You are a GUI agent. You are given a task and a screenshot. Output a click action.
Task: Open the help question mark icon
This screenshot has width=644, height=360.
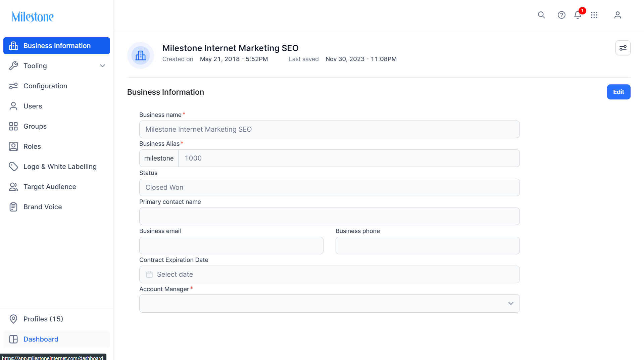561,15
